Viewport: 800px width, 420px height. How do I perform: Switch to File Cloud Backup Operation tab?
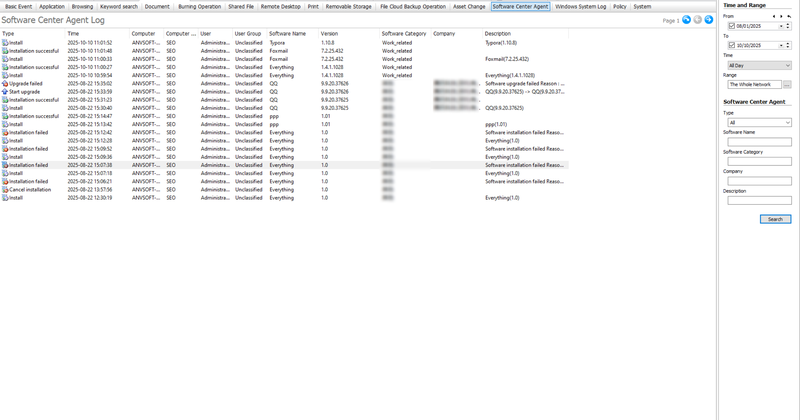[x=413, y=7]
